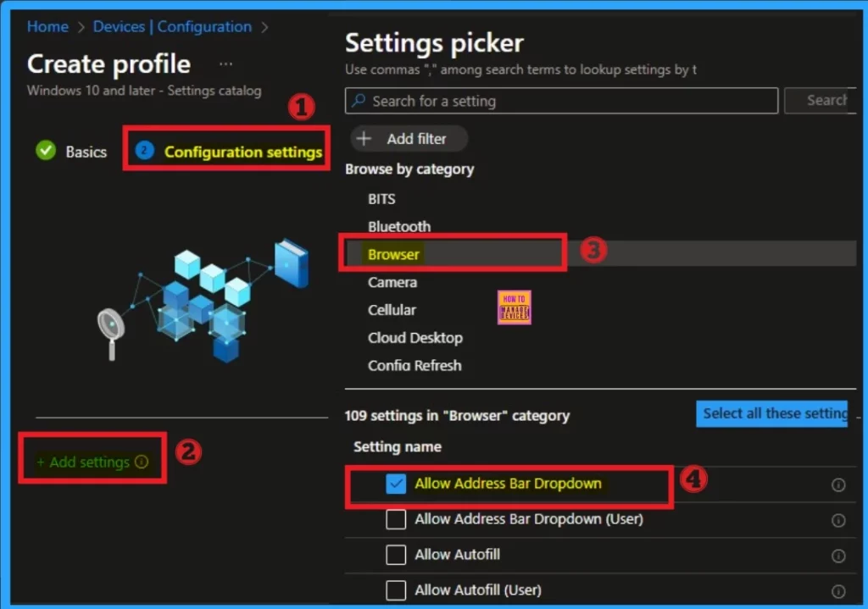Enable Allow Address Bar Dropdown (User) checkbox
Screen dimensions: 868x609
click(x=395, y=519)
